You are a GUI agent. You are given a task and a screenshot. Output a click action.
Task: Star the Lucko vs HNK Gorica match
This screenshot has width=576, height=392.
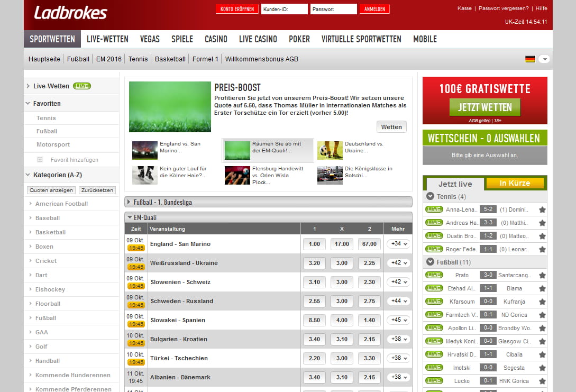coord(542,381)
